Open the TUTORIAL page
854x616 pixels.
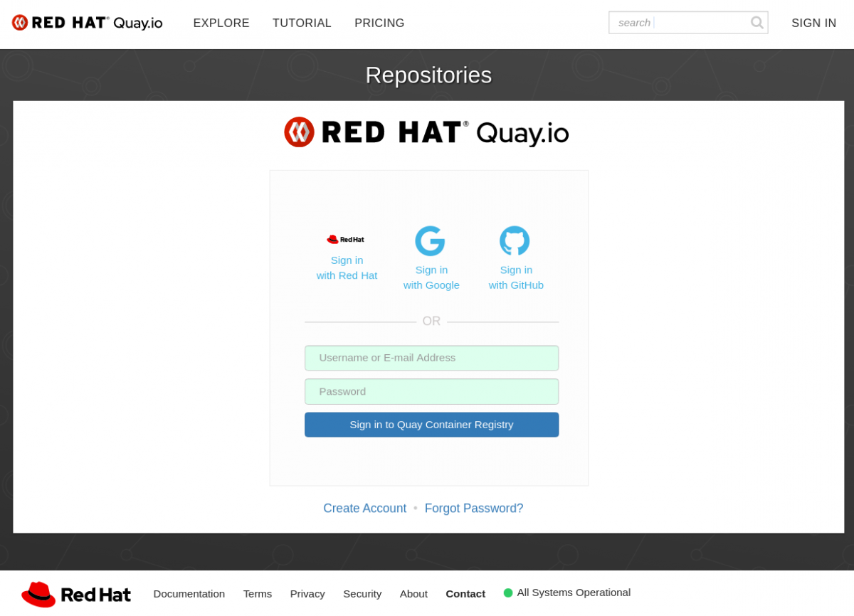302,23
